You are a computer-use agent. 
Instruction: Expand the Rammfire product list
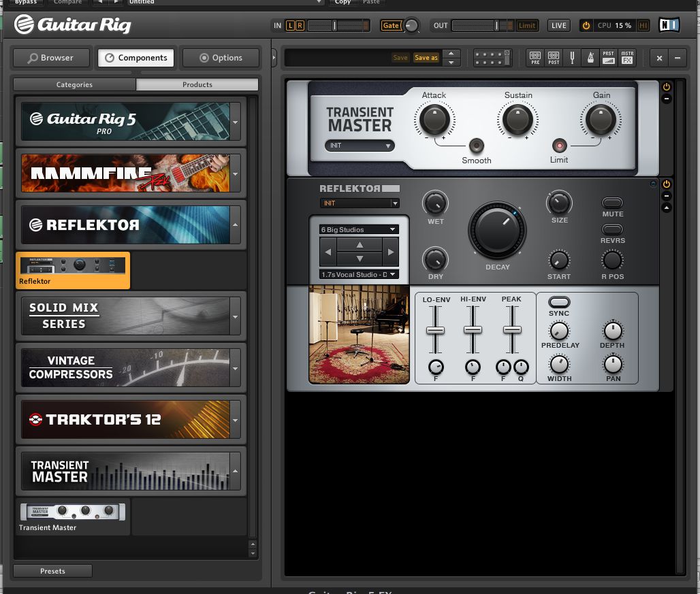[236, 174]
